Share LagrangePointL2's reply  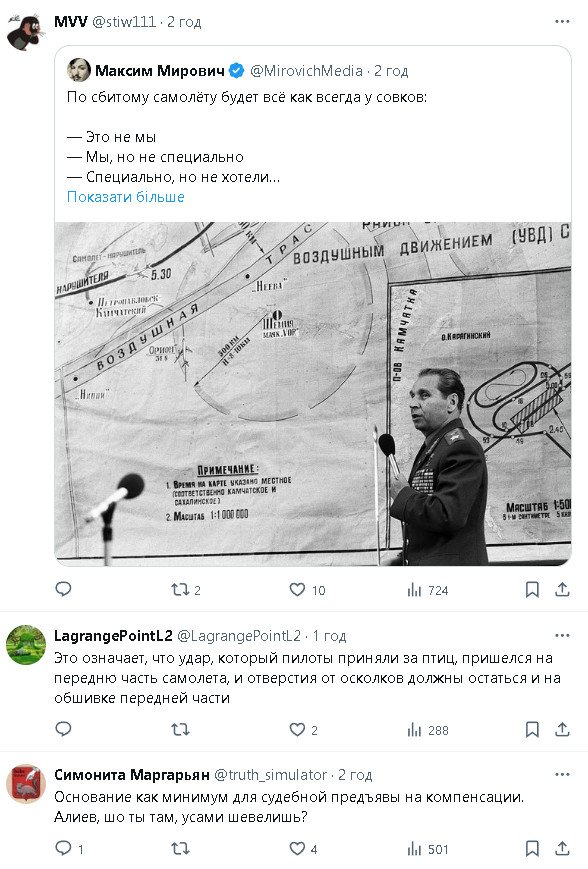(562, 729)
